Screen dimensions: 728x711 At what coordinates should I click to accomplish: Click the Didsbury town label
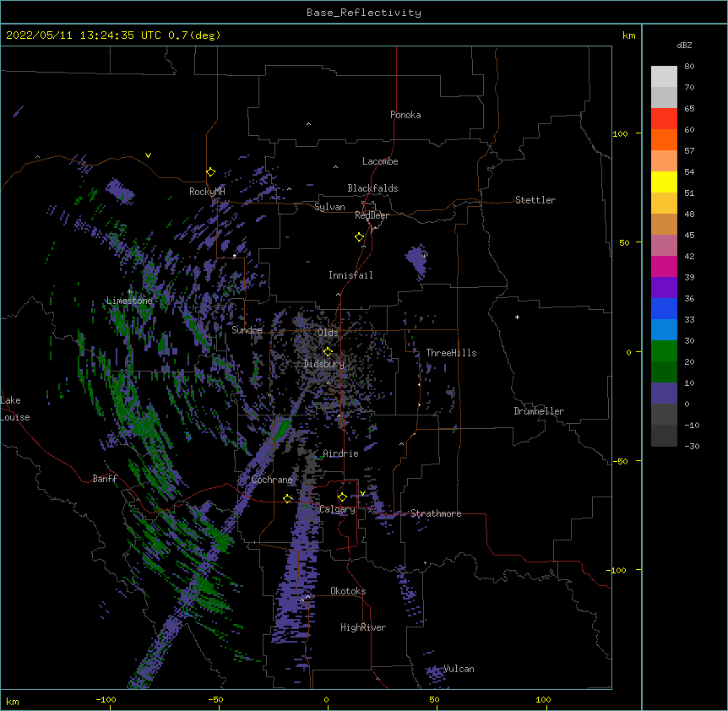tap(323, 364)
